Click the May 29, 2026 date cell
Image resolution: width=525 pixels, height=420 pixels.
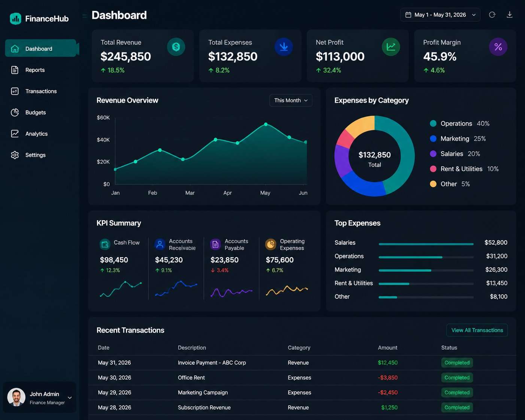(x=115, y=393)
